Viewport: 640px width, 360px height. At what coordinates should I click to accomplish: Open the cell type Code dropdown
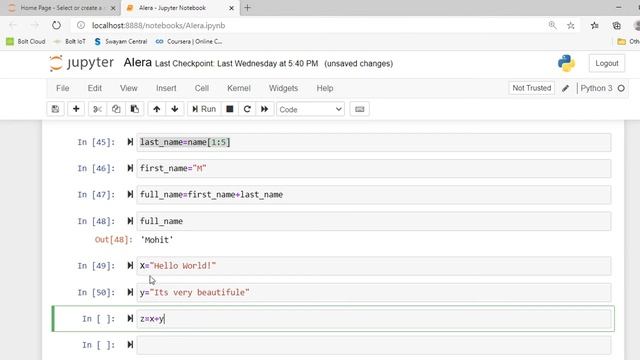pos(310,109)
